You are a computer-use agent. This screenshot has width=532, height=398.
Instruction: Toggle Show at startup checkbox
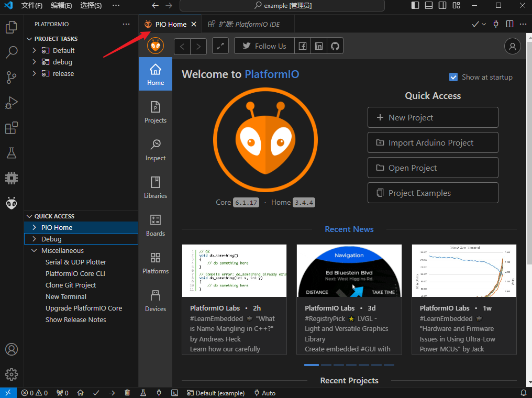(453, 77)
